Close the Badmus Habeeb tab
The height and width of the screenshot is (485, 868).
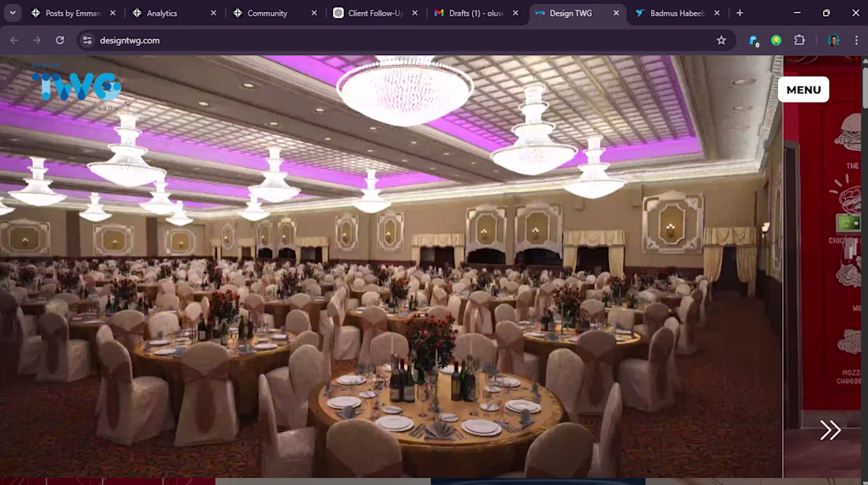(716, 13)
